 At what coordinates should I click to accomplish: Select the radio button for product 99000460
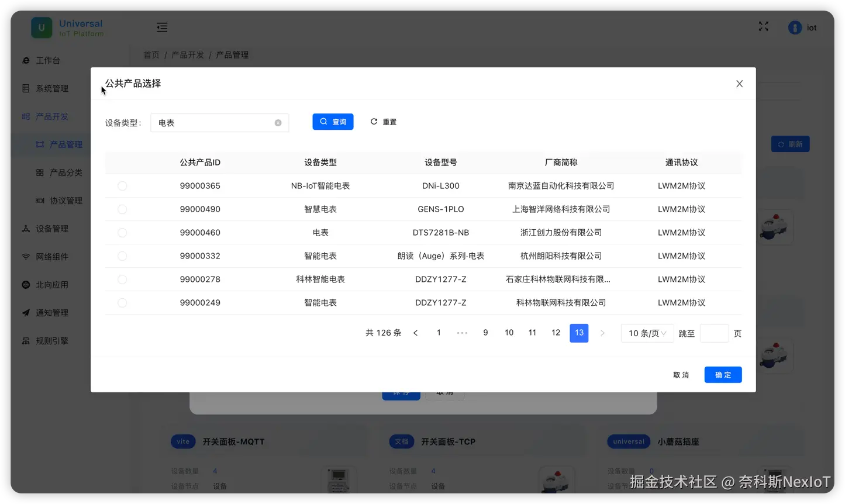pos(122,232)
